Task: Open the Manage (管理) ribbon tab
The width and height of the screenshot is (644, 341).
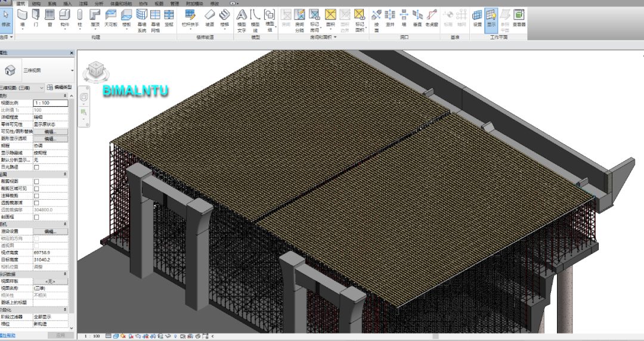Action: click(174, 4)
